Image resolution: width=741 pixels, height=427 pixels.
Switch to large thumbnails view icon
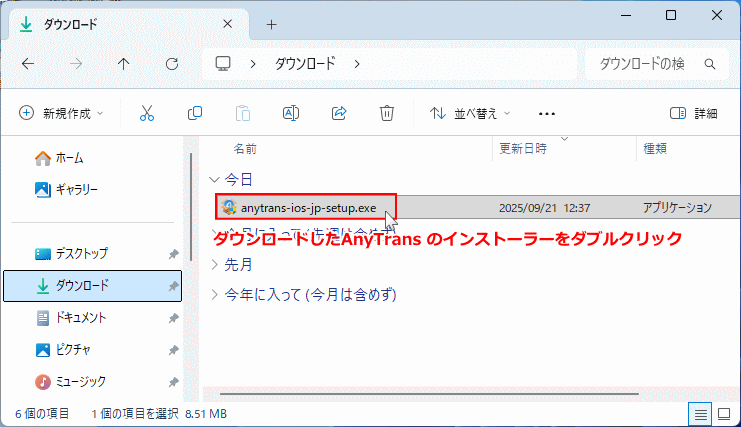click(724, 415)
